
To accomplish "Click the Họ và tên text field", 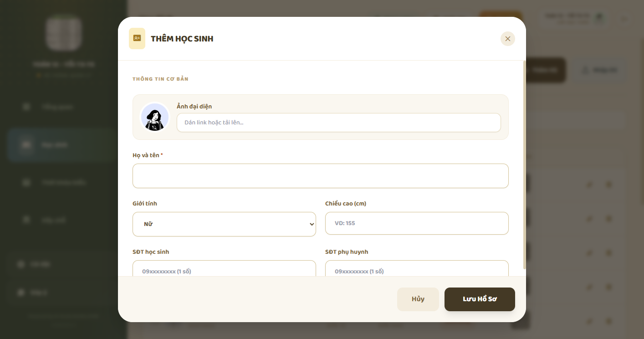I will point(320,176).
